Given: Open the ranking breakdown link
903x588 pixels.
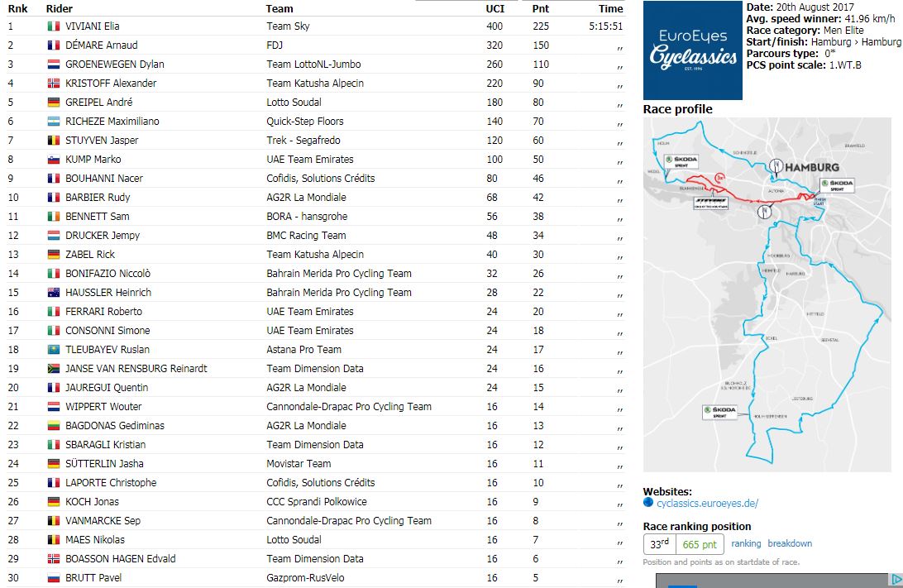Looking at the screenshot, I should [x=790, y=543].
